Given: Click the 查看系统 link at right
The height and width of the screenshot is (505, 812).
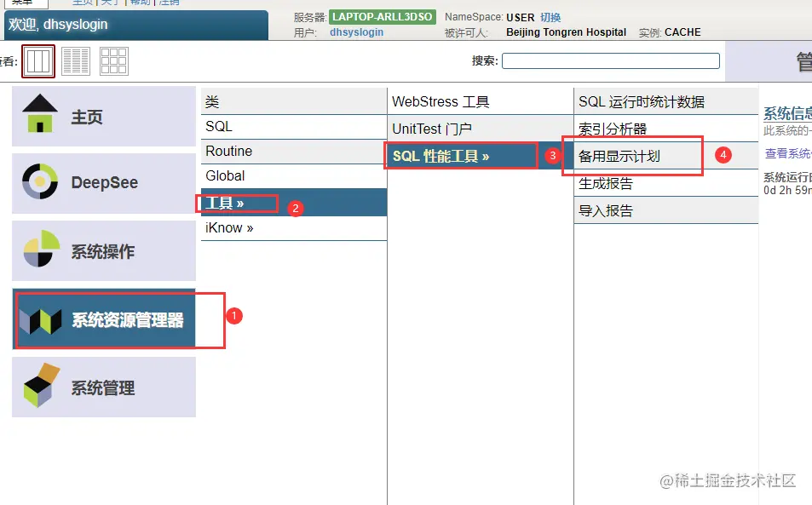Looking at the screenshot, I should click(x=788, y=153).
